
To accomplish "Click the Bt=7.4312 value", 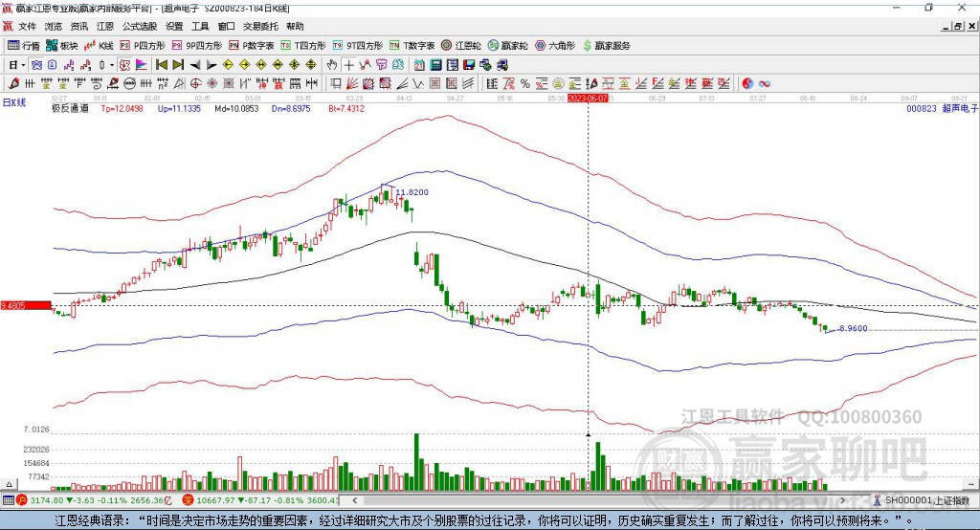I will click(346, 108).
